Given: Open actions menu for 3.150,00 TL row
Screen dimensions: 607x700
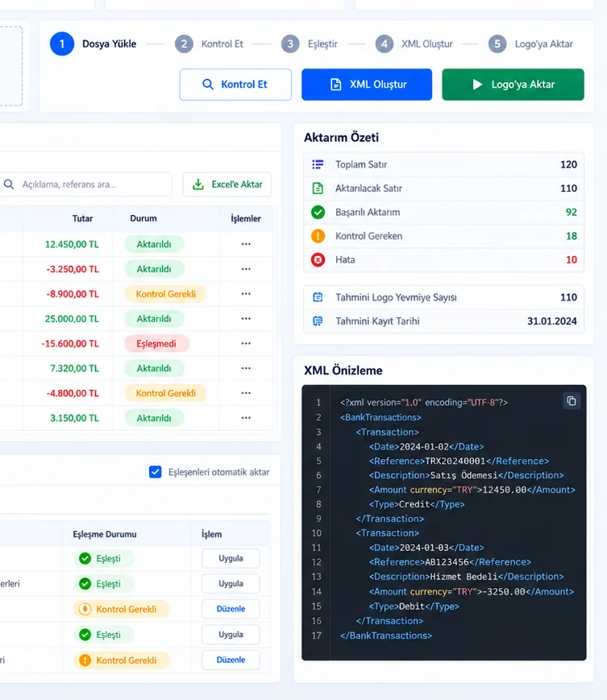Looking at the screenshot, I should click(246, 418).
